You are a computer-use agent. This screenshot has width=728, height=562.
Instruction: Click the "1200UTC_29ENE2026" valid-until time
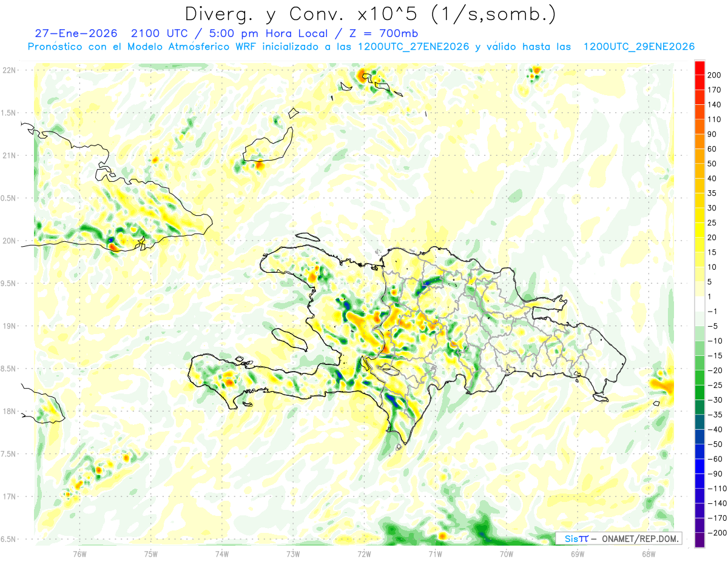[x=638, y=47]
